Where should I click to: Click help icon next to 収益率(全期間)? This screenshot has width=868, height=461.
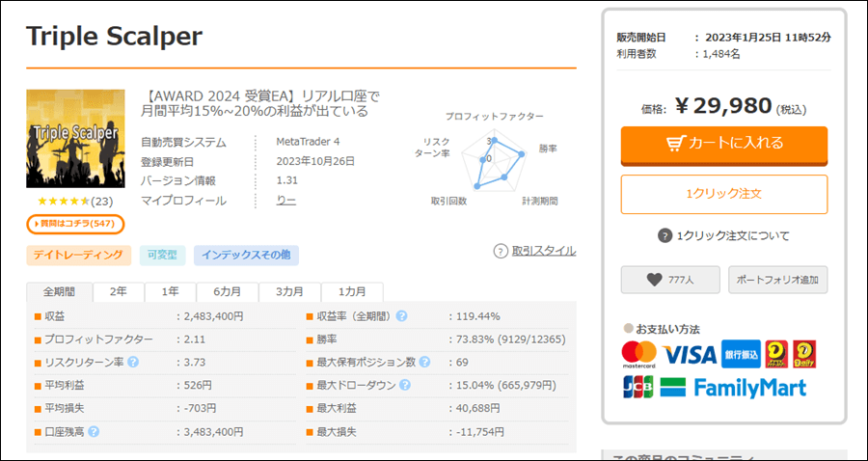402,316
